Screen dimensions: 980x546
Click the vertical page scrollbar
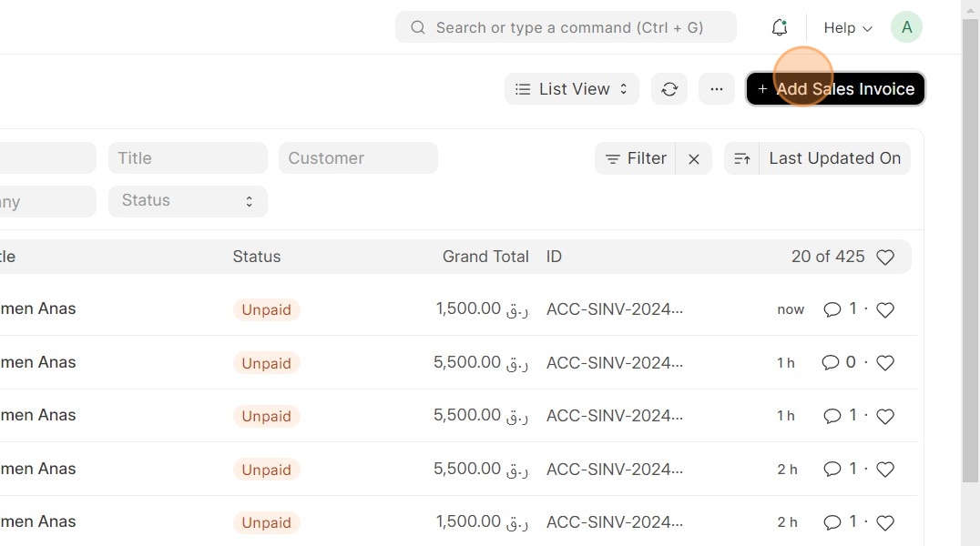970,255
